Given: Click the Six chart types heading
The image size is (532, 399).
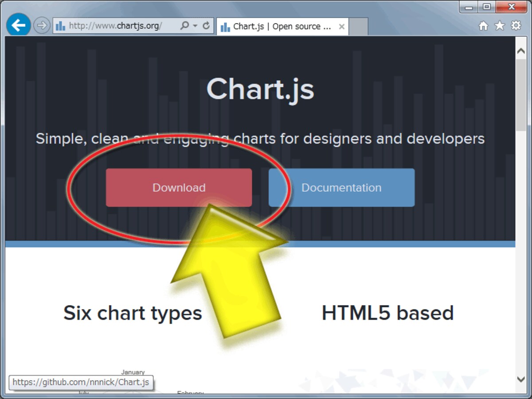Looking at the screenshot, I should (133, 313).
